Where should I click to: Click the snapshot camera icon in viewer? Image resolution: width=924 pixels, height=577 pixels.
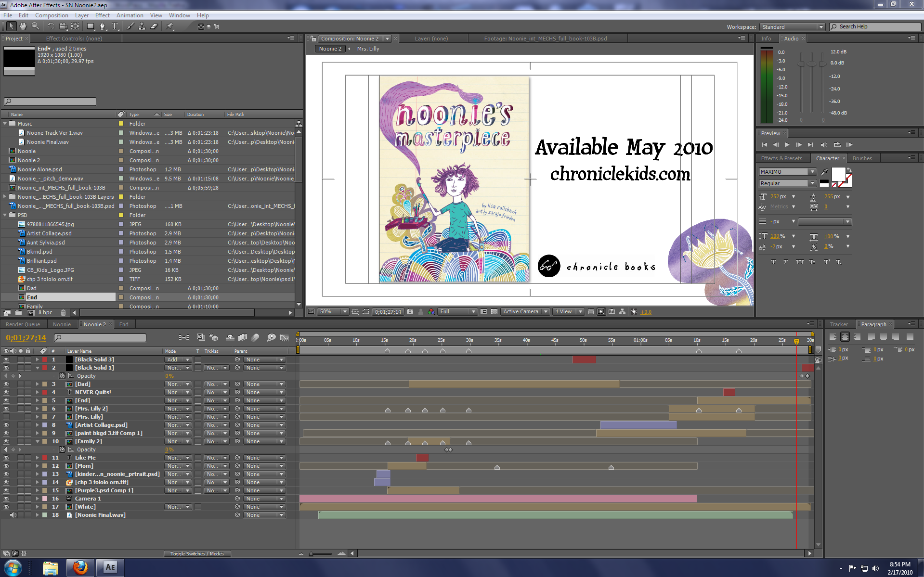click(410, 312)
